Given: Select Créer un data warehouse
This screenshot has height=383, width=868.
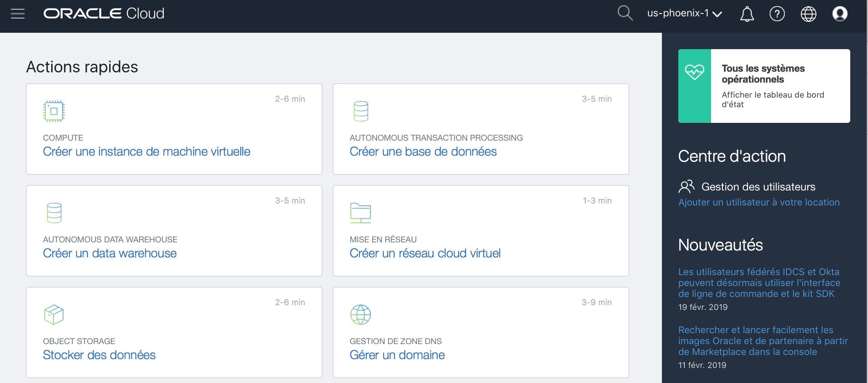Looking at the screenshot, I should point(110,253).
